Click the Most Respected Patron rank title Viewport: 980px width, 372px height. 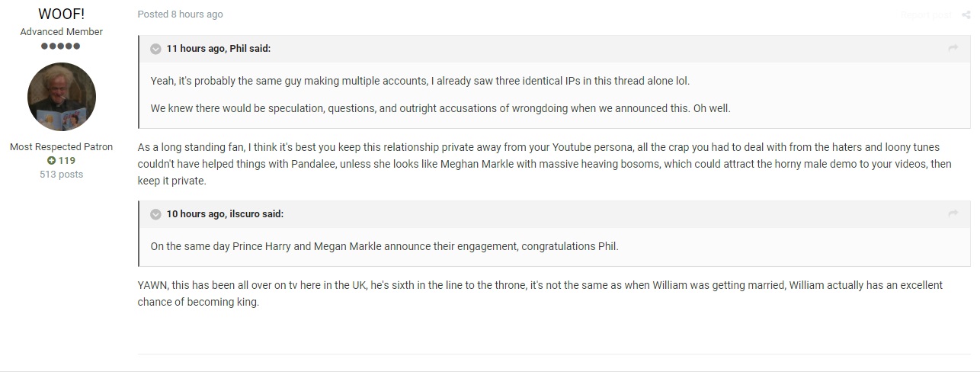[62, 147]
